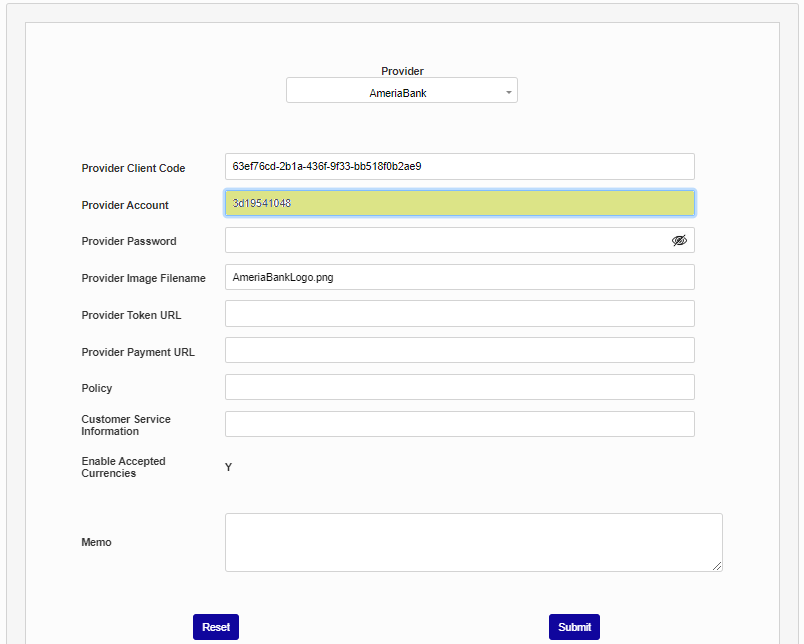Toggle password visibility eye icon
Screen dimensions: 804x644
(x=679, y=241)
